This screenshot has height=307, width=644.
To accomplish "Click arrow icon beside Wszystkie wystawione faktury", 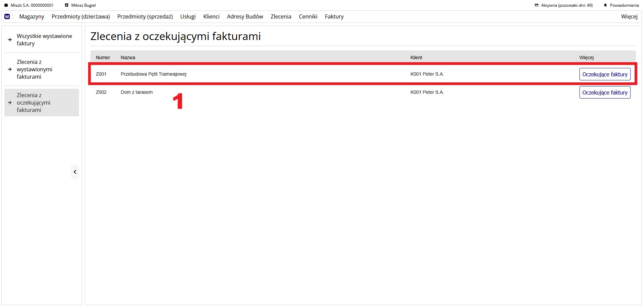I will pyautogui.click(x=10, y=40).
